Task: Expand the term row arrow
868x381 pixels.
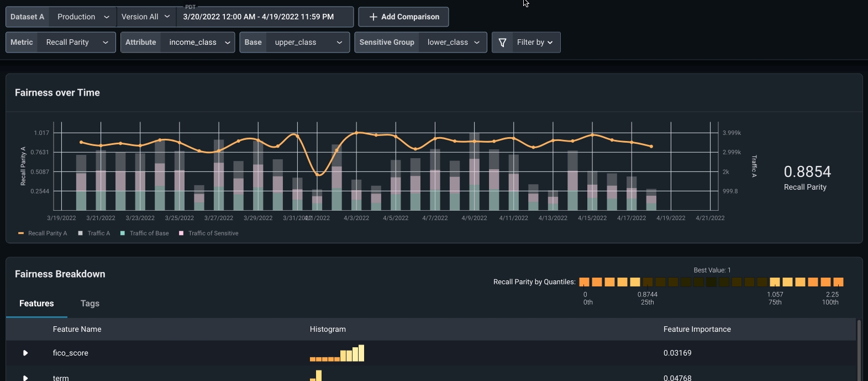Action: click(x=25, y=378)
